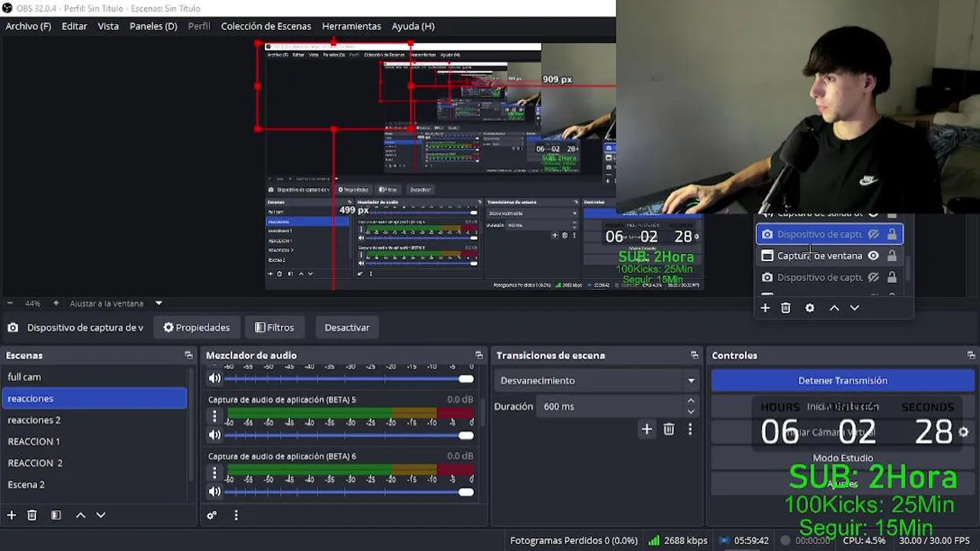The height and width of the screenshot is (551, 980).
Task: Open the Herramientas menu
Action: tap(351, 26)
